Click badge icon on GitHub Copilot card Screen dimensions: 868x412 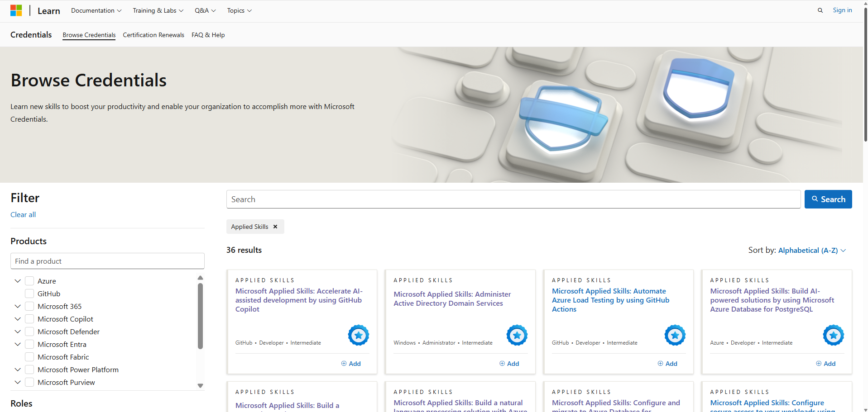[359, 335]
